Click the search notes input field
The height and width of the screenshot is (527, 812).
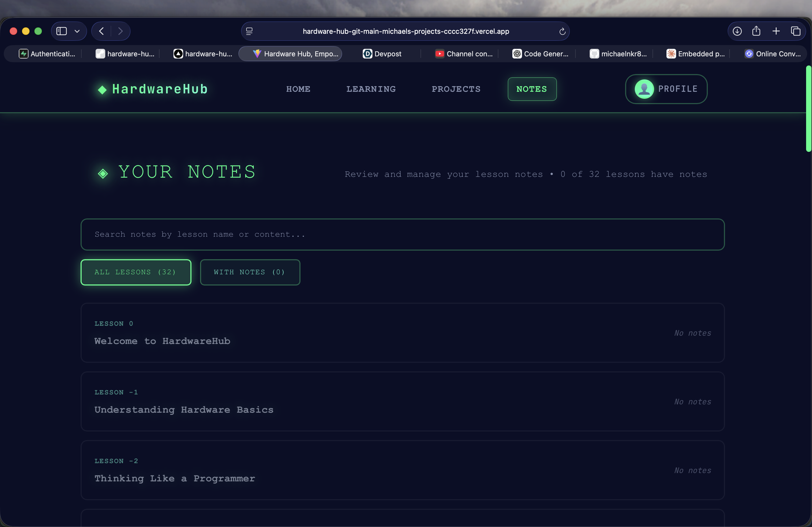(403, 235)
